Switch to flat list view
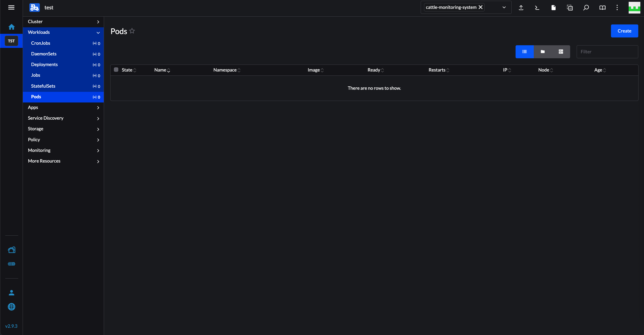Image resolution: width=644 pixels, height=335 pixels. click(525, 52)
